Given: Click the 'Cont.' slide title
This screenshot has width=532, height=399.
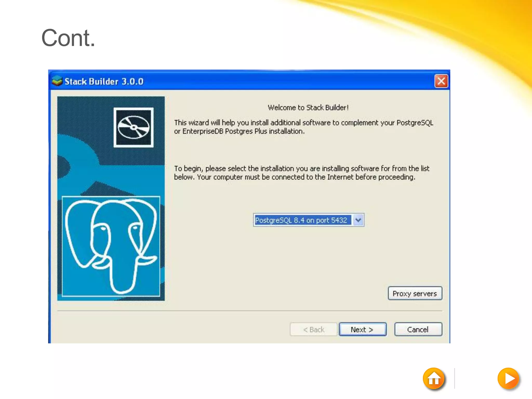Looking at the screenshot, I should 68,38.
